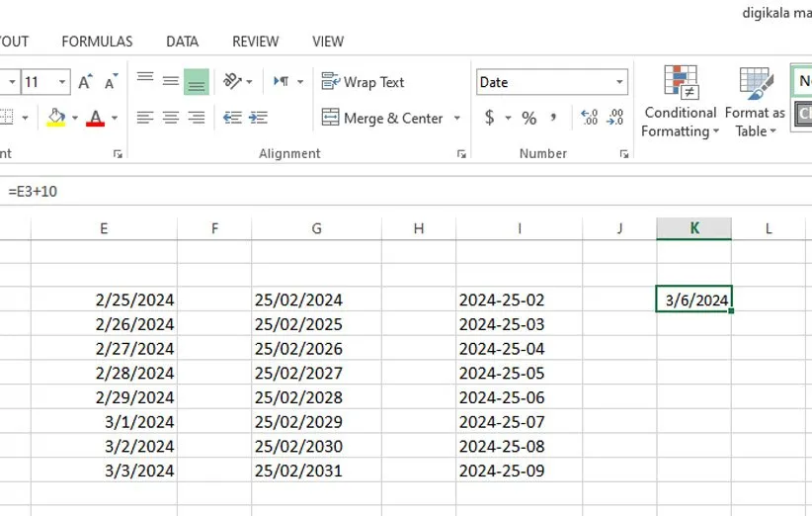Open Conditional Formatting menu
Screen dimensions: 812x516
tap(681, 102)
